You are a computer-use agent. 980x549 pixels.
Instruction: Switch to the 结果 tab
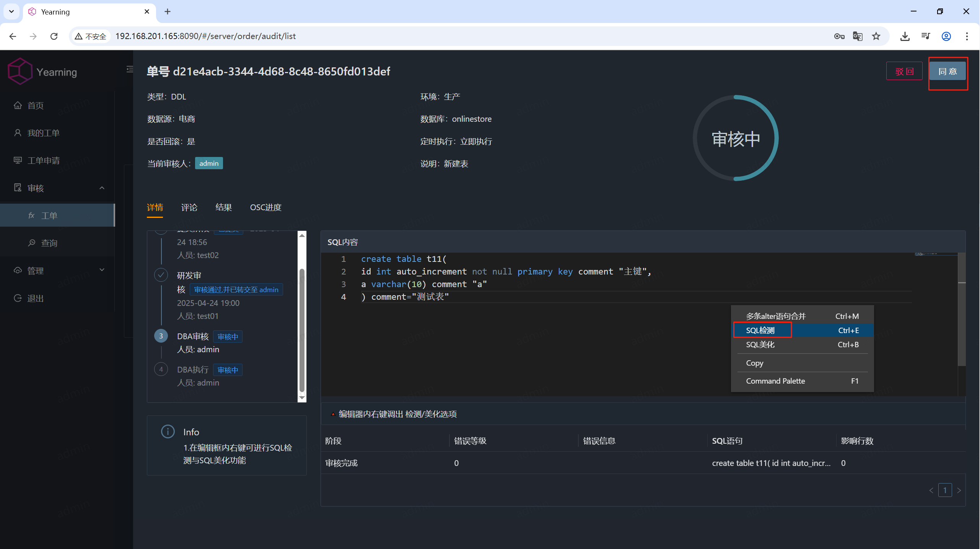tap(224, 207)
